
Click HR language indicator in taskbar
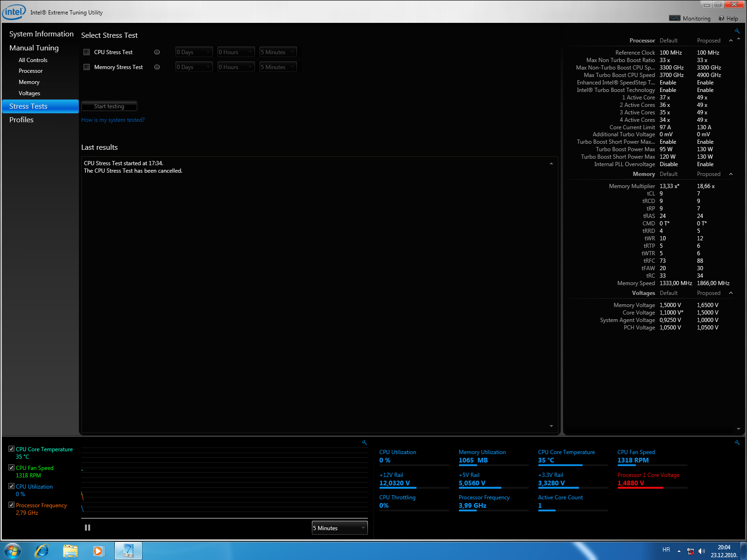tap(666, 550)
